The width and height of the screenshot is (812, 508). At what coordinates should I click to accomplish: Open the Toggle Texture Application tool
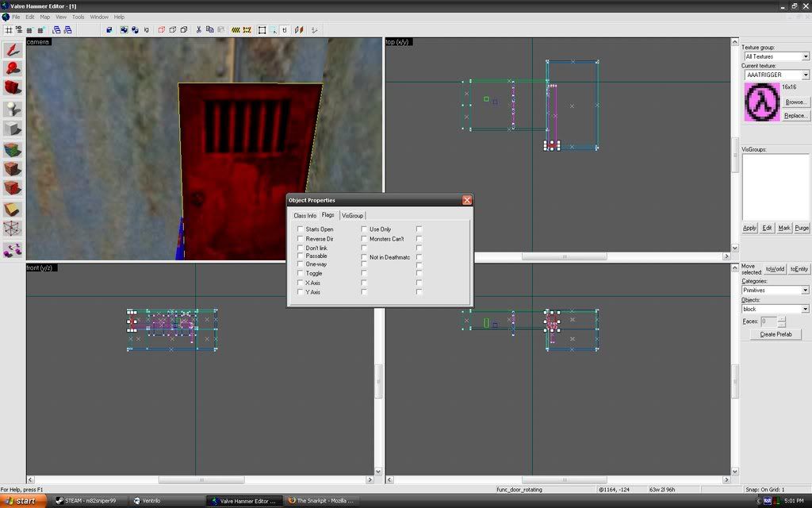[13, 149]
